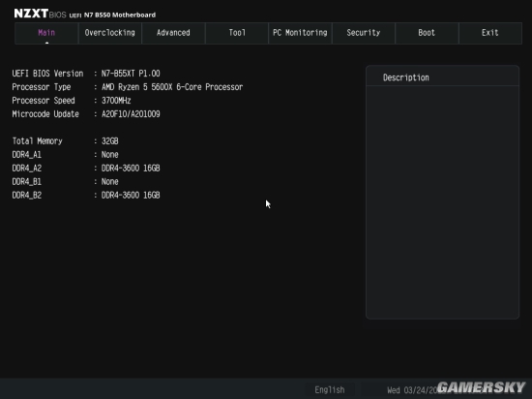Select the DDR4_B2 memory slot row

pyautogui.click(x=86, y=196)
